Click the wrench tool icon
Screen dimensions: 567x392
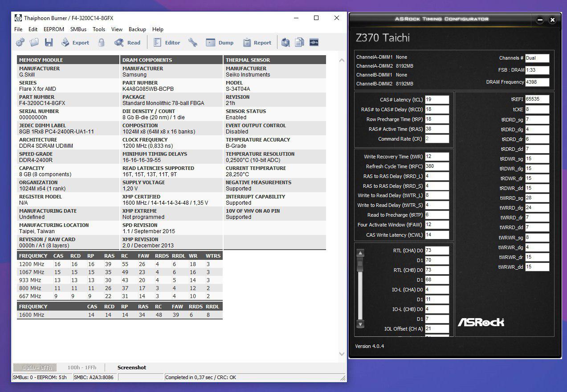193,43
